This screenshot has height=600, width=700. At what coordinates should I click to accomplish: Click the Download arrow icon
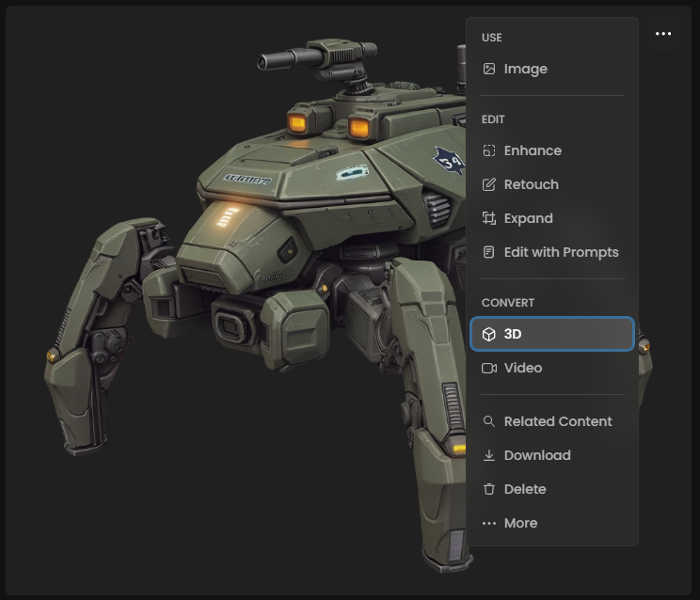point(488,455)
